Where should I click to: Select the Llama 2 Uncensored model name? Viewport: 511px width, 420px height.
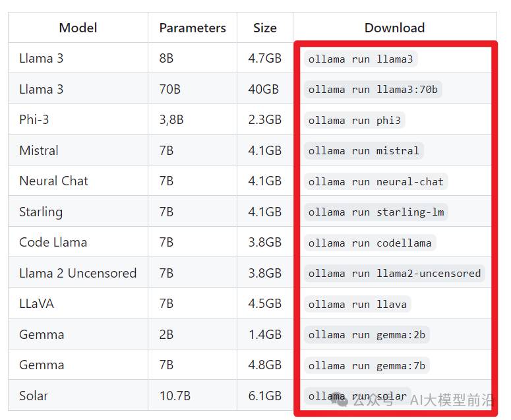[78, 273]
